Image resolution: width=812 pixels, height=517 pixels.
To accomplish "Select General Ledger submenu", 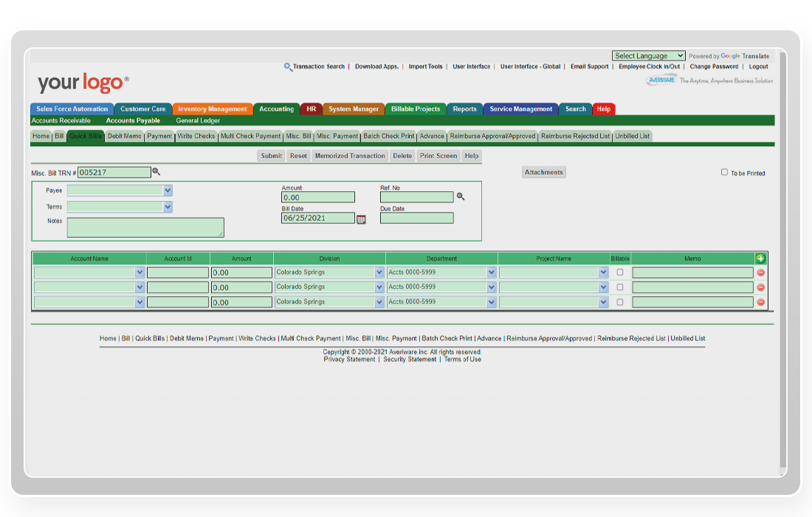I will pos(198,120).
